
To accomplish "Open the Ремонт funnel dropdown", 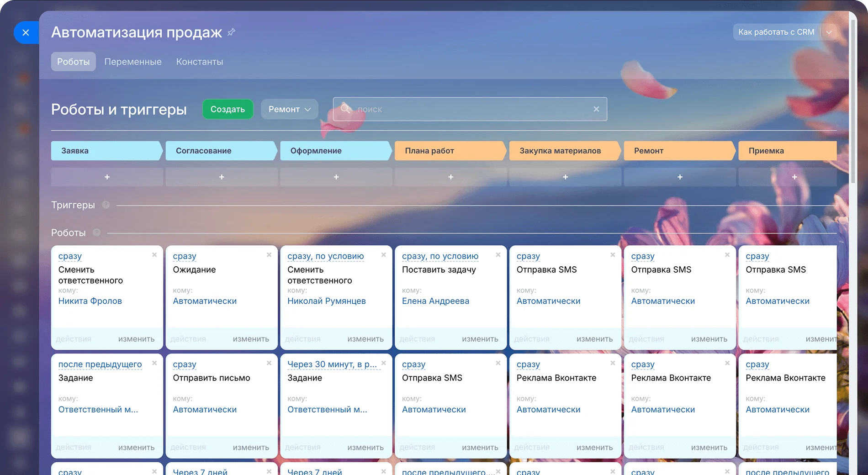I will [289, 109].
